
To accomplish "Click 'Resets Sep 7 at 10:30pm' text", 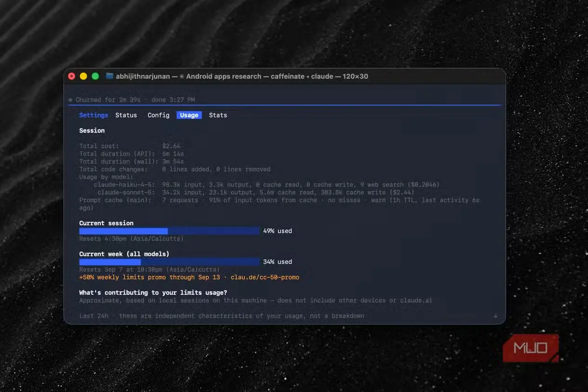I will [x=120, y=269].
